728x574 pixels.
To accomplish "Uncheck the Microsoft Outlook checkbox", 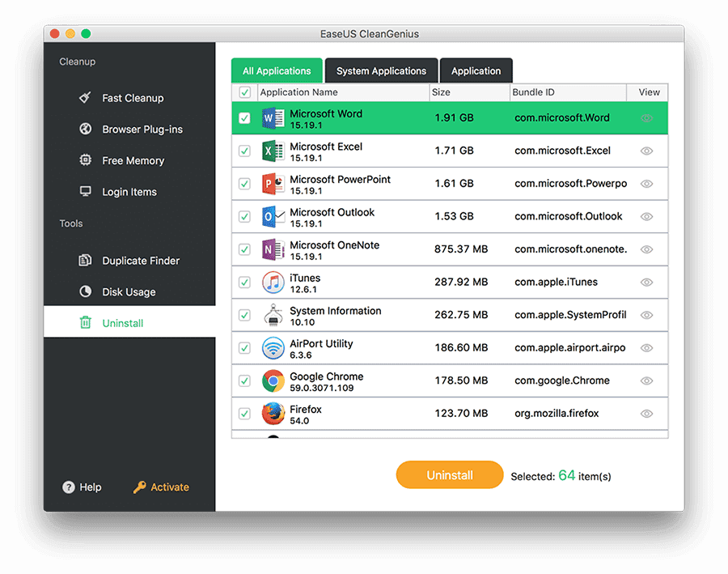I will 244,217.
